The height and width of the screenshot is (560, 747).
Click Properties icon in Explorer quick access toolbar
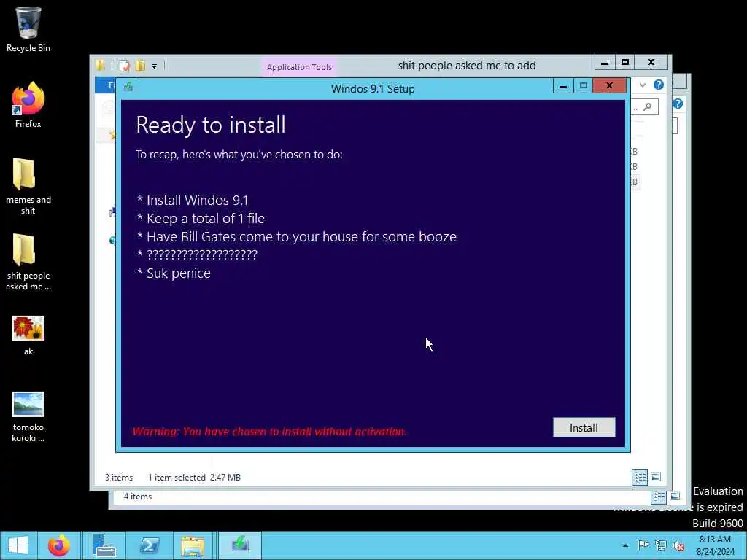[125, 65]
